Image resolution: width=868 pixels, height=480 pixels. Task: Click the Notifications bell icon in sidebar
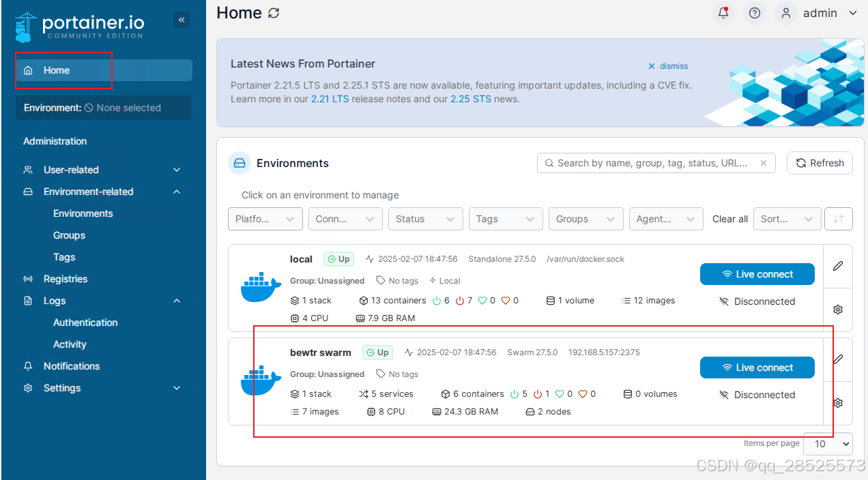(28, 366)
